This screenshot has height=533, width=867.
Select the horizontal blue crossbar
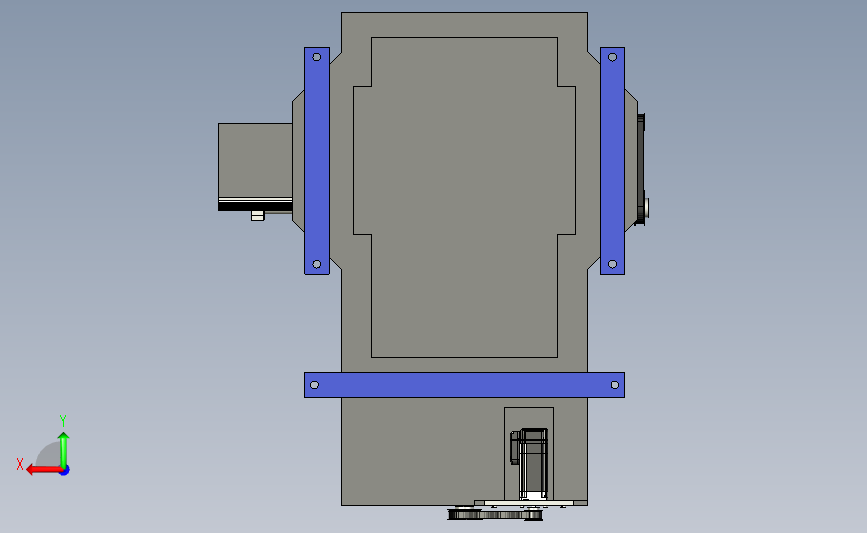coord(464,385)
